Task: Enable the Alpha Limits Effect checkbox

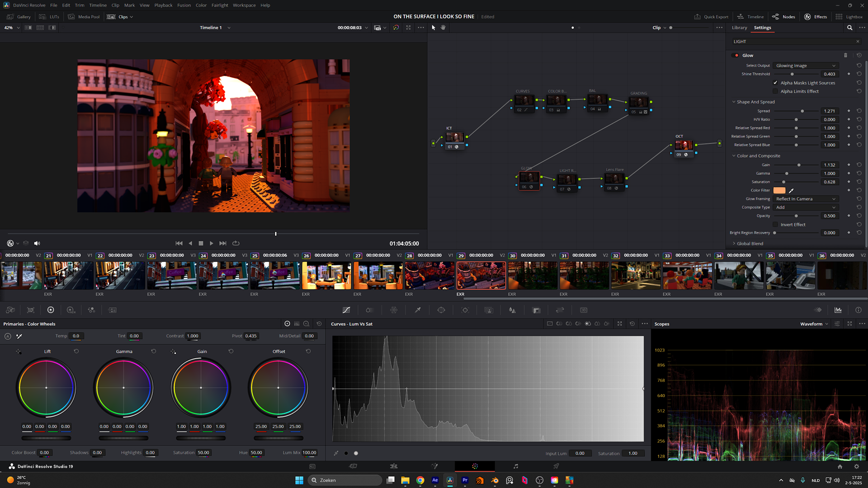Action: click(x=775, y=91)
